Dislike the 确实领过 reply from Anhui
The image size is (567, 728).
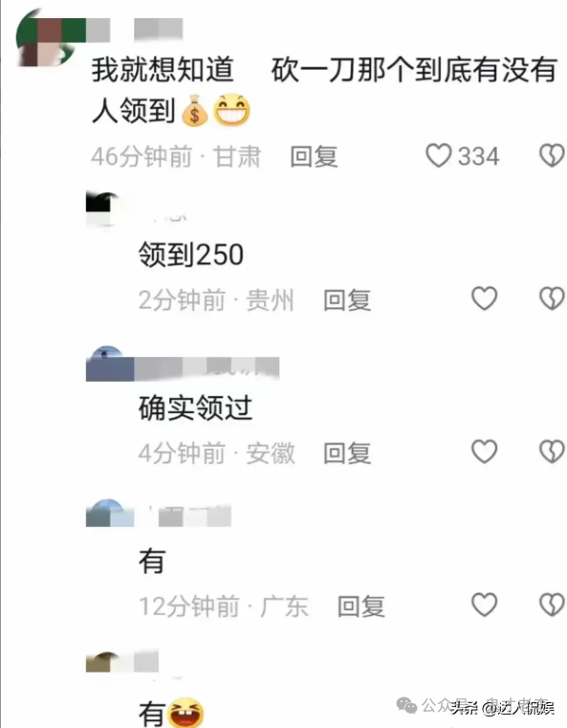(x=552, y=452)
